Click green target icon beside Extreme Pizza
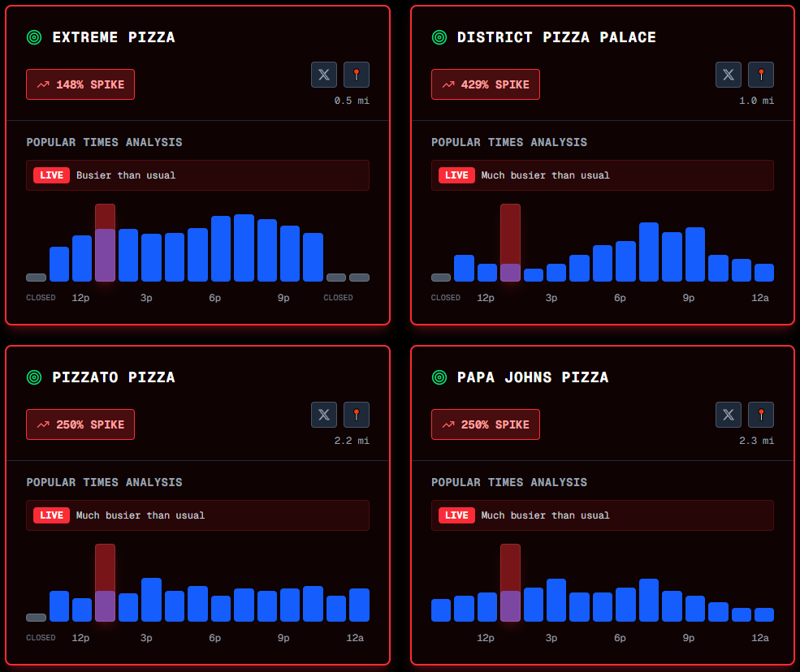This screenshot has width=800, height=672. (x=34, y=37)
